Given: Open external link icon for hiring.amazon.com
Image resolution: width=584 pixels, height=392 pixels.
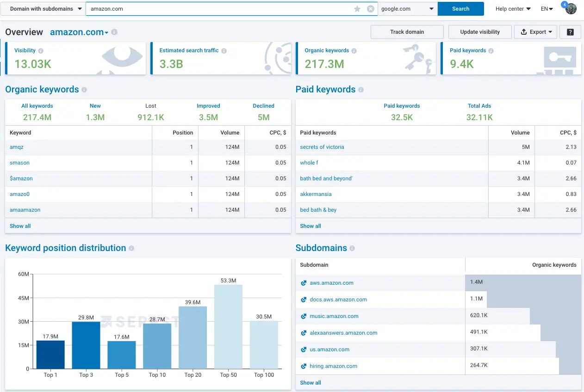Looking at the screenshot, I should (304, 366).
